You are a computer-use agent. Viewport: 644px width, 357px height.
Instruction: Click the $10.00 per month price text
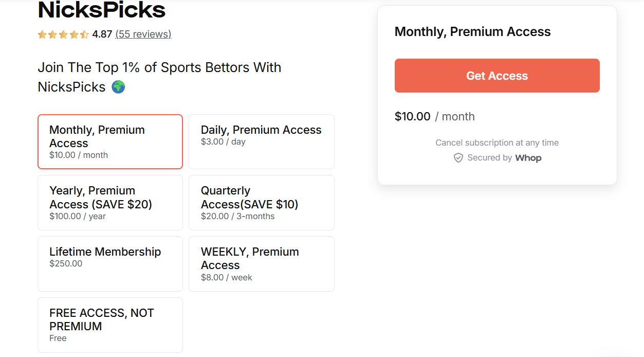(x=434, y=116)
